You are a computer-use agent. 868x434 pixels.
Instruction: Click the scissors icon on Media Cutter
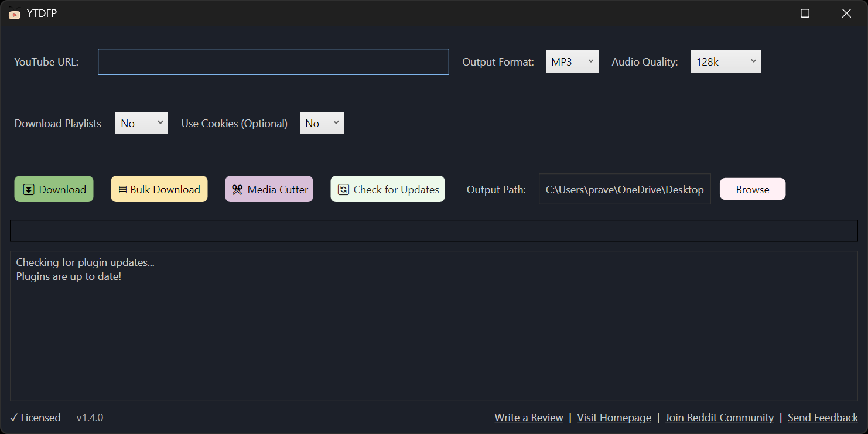pos(237,189)
